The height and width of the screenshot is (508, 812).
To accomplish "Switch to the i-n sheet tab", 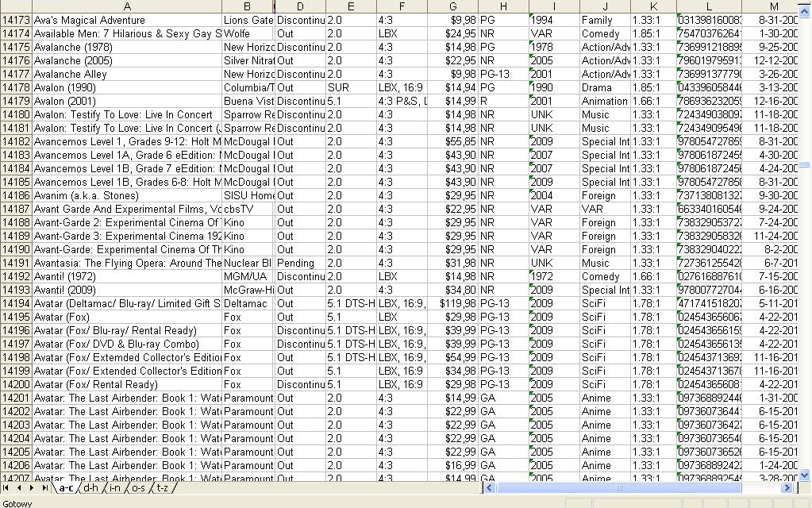I will click(x=114, y=488).
